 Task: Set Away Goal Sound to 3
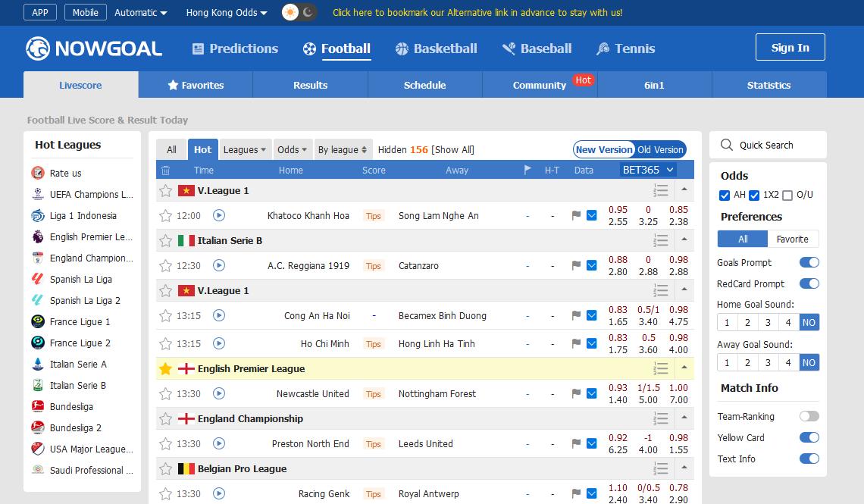(x=768, y=362)
